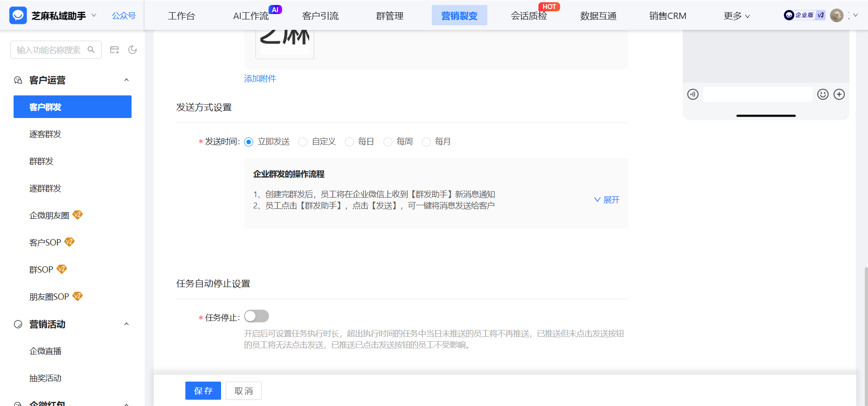
Task: Click the V2 badge next to 企微朋友圈
Action: 78,215
